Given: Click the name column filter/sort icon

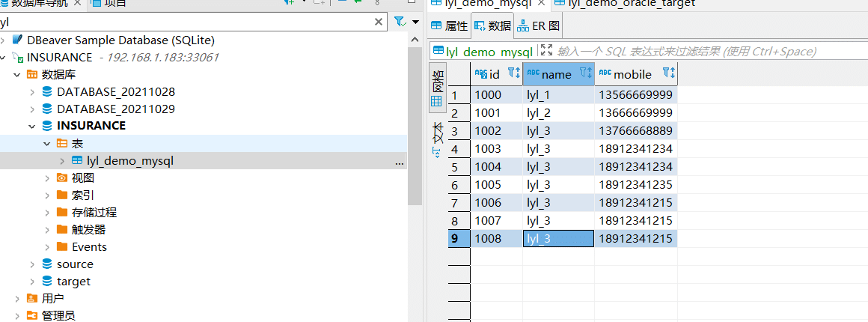Looking at the screenshot, I should click(x=585, y=73).
